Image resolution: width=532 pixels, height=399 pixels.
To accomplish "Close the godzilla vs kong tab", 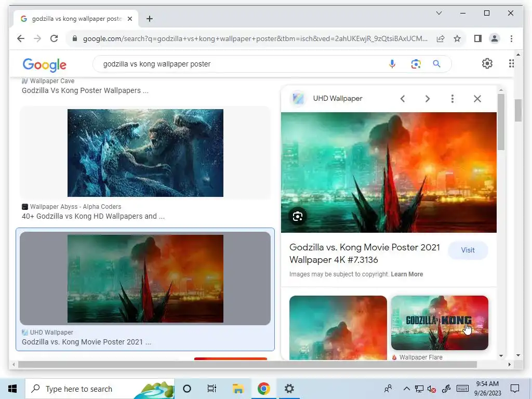I will click(x=129, y=19).
